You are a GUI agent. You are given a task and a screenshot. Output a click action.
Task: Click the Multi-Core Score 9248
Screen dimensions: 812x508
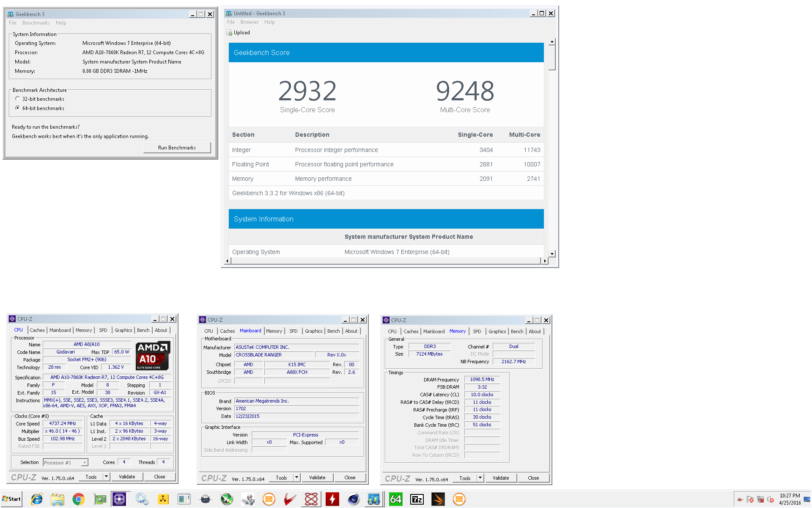point(465,91)
